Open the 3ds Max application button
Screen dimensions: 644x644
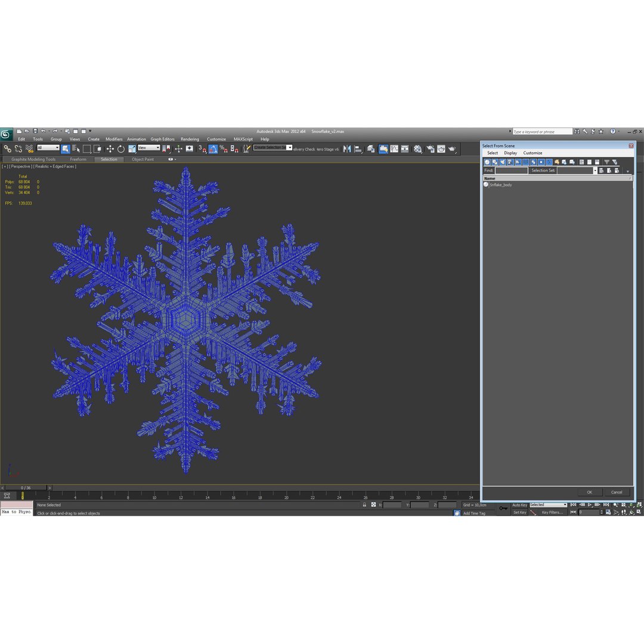(6, 134)
